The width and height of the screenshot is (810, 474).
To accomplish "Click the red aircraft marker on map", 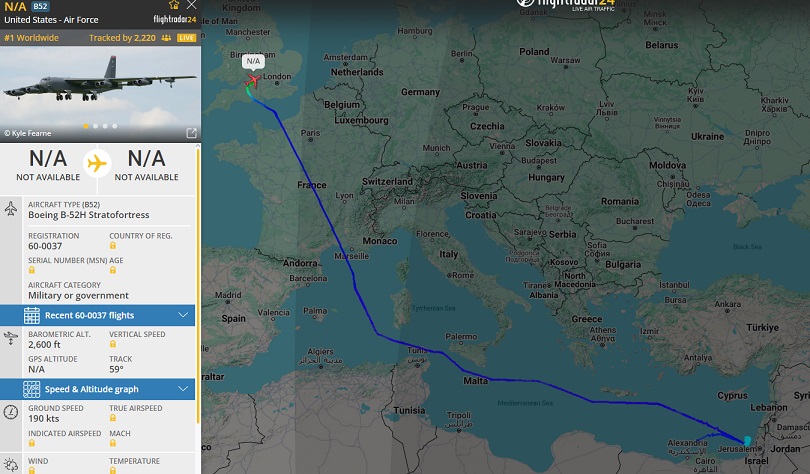I will [x=252, y=80].
